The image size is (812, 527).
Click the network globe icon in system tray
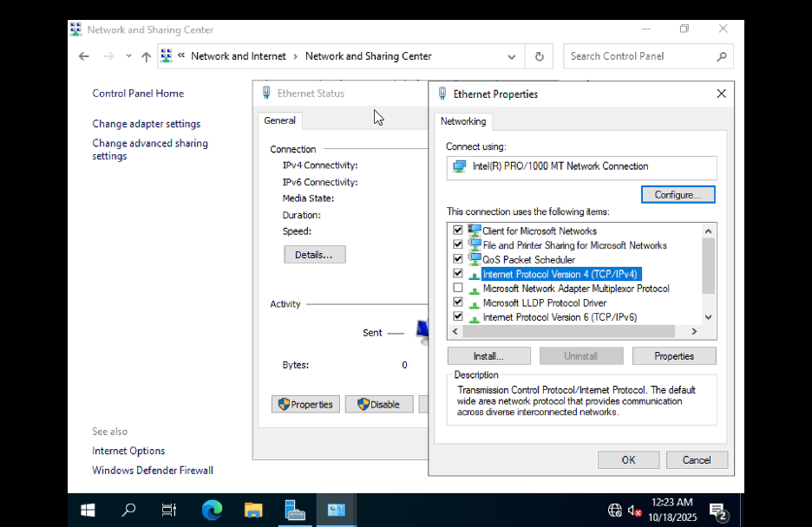[x=615, y=511]
